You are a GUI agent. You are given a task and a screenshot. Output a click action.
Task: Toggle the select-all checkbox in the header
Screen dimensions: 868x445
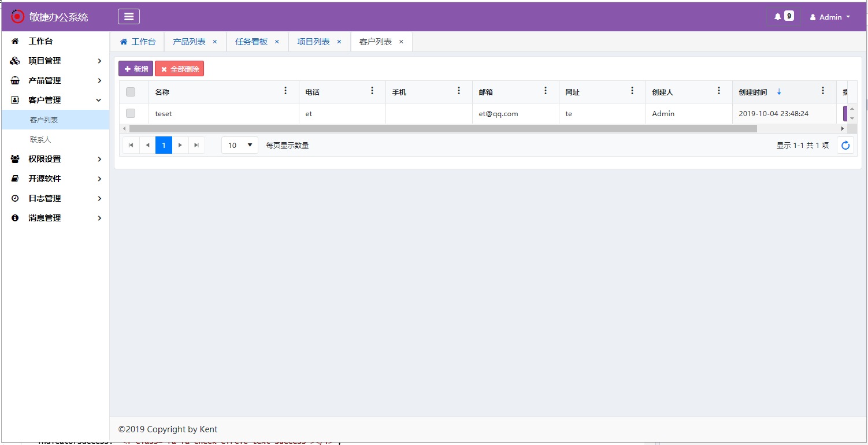(131, 92)
